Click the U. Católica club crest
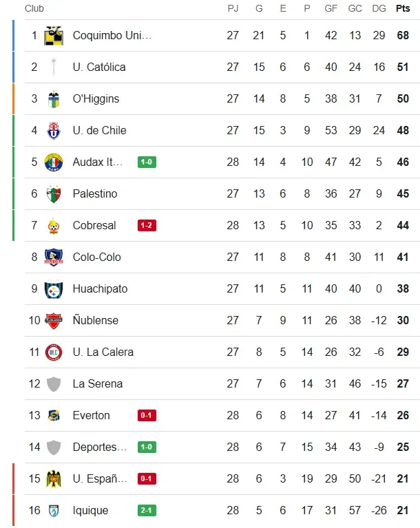 click(54, 67)
